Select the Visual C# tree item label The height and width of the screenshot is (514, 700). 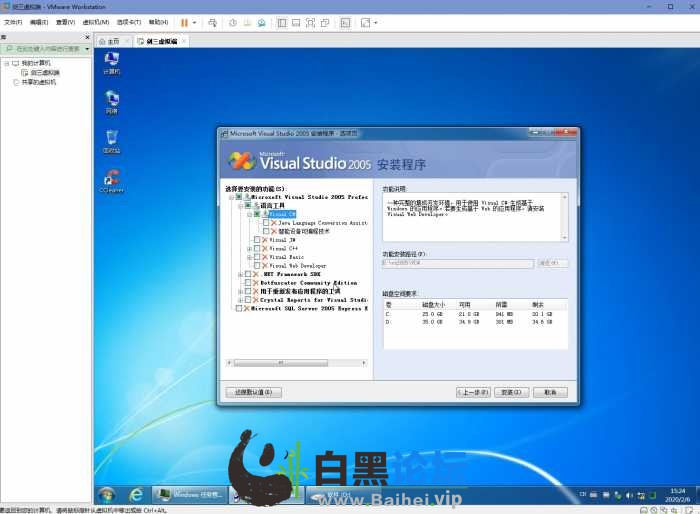(282, 214)
